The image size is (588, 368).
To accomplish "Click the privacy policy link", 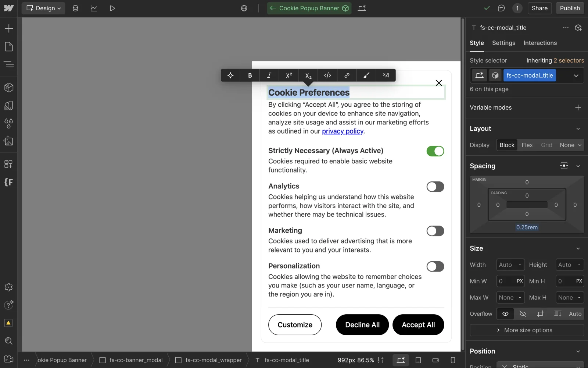I will [343, 131].
